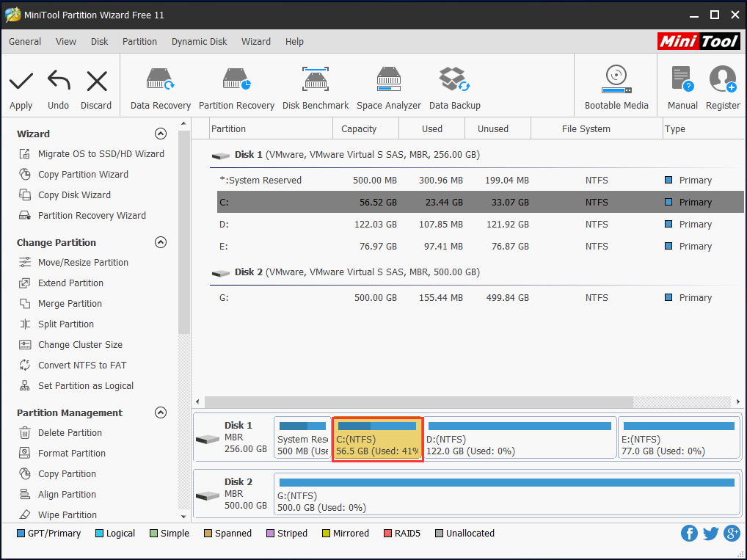
Task: Apply pending partition changes
Action: 21,86
